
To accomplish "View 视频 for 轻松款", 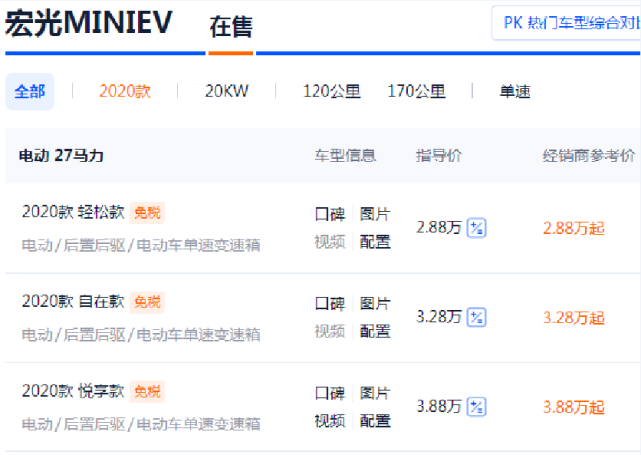I will tap(330, 242).
